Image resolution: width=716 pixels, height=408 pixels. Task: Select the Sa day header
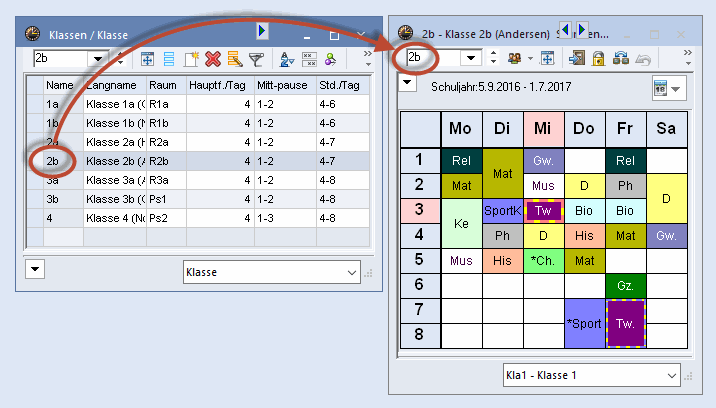point(667,129)
